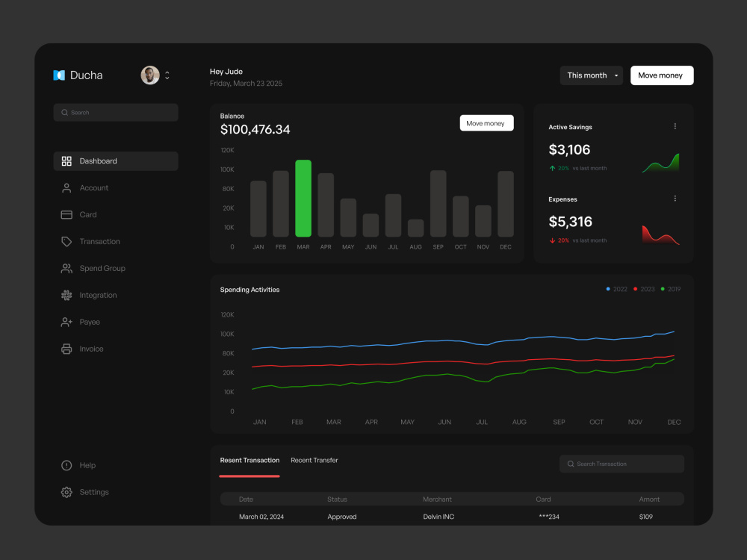
Task: Click Move money button in top header
Action: point(662,75)
